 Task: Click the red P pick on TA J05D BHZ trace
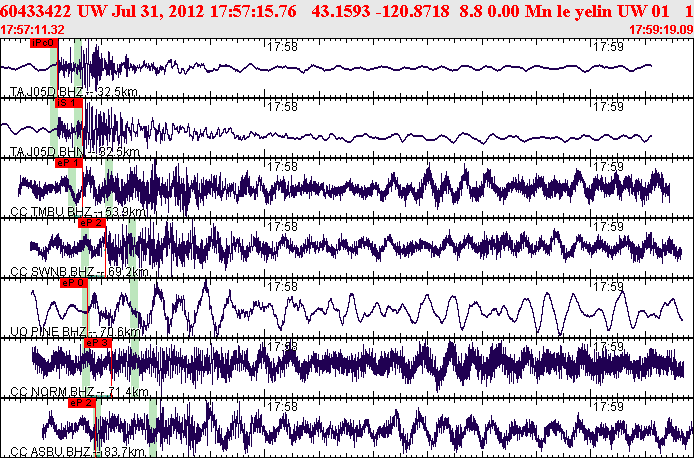coord(44,45)
